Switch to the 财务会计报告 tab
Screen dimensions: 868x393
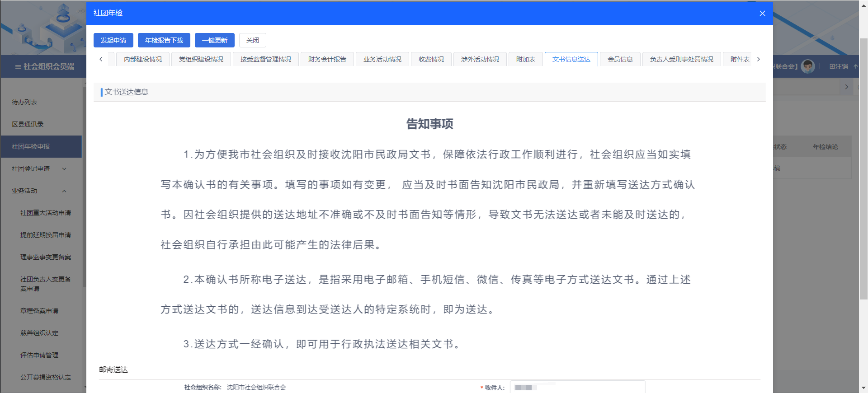point(327,59)
